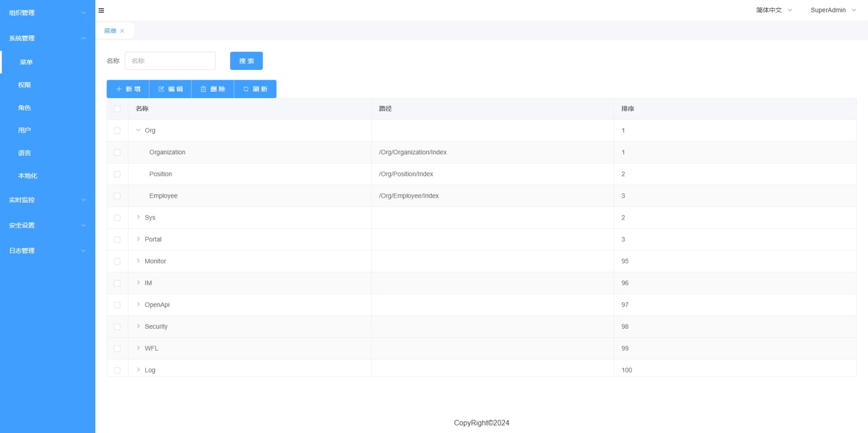
Task: Select the Portal row checkbox
Action: pos(117,240)
